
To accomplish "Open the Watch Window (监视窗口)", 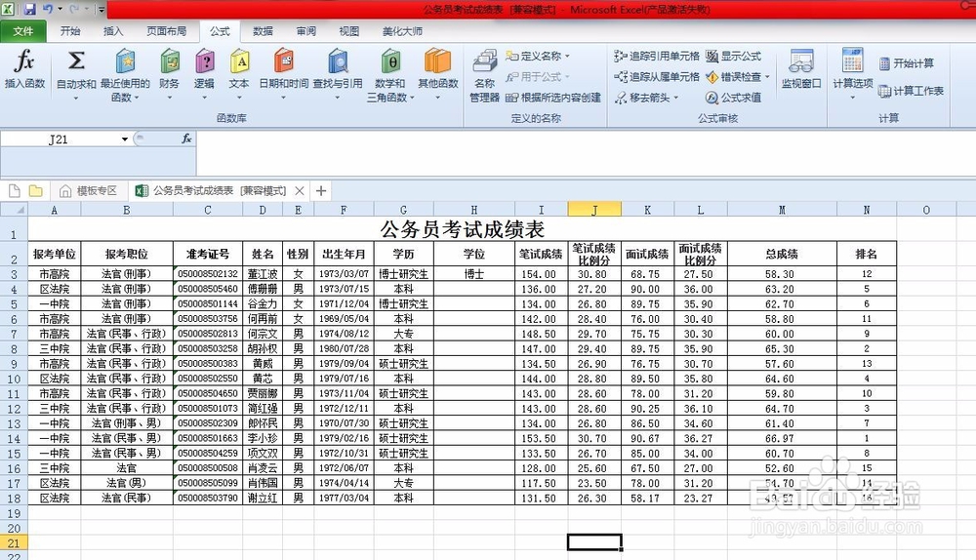I will coord(801,69).
